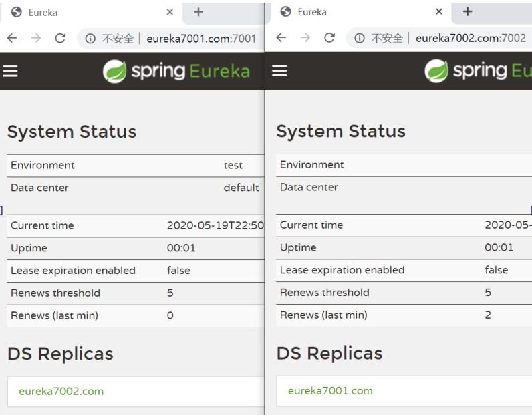Click Renews threshold value 5 on the eureka7001 page
The height and width of the screenshot is (415, 532).
pyautogui.click(x=170, y=293)
